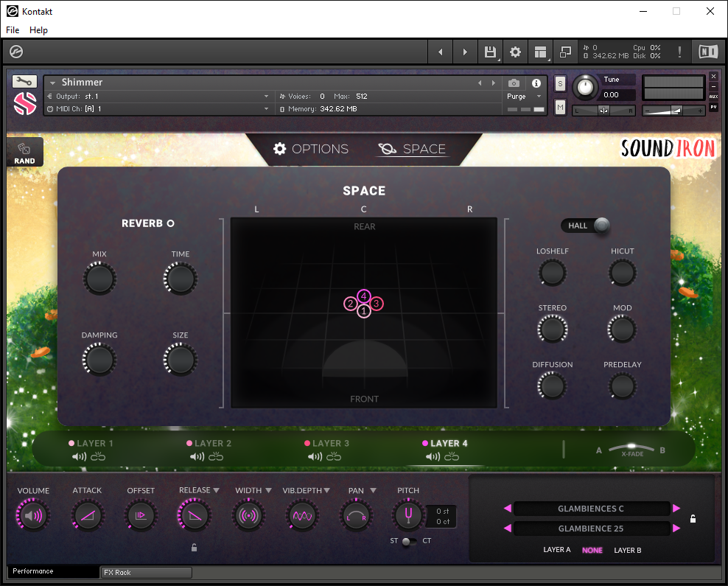Click the Layer 4 link icon

tap(451, 457)
